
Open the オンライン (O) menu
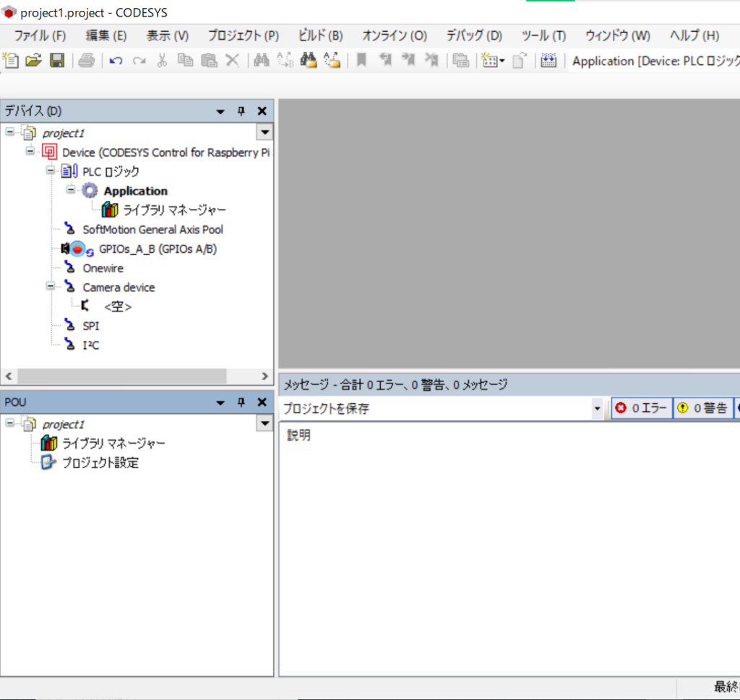tap(395, 35)
